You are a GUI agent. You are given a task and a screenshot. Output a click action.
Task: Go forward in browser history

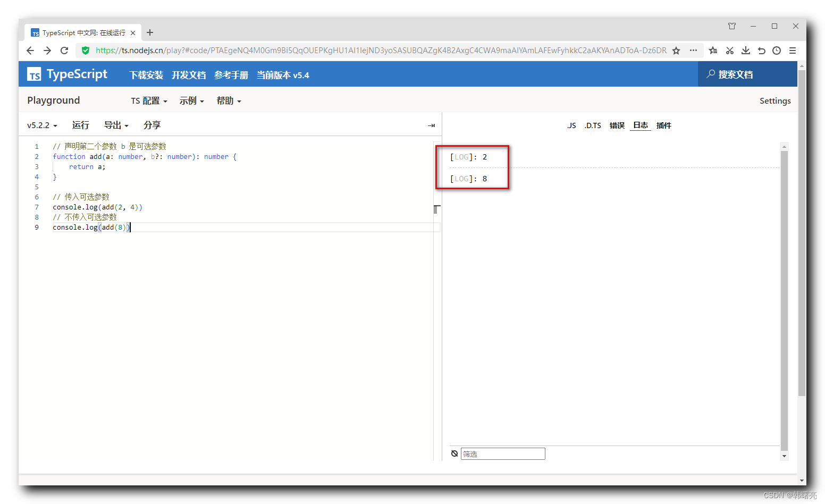[47, 51]
